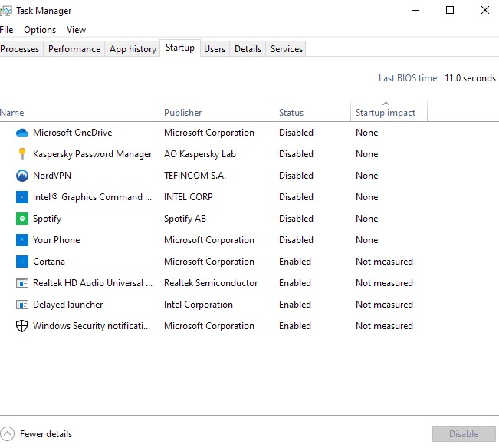This screenshot has width=499, height=448.
Task: Maximize the Task Manager window
Action: [x=450, y=10]
